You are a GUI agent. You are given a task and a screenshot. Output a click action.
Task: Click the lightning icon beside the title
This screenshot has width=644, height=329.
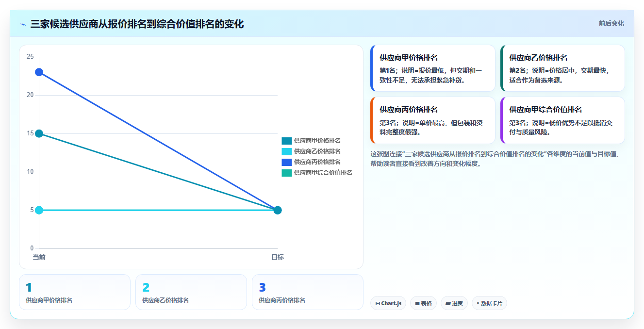click(x=23, y=24)
